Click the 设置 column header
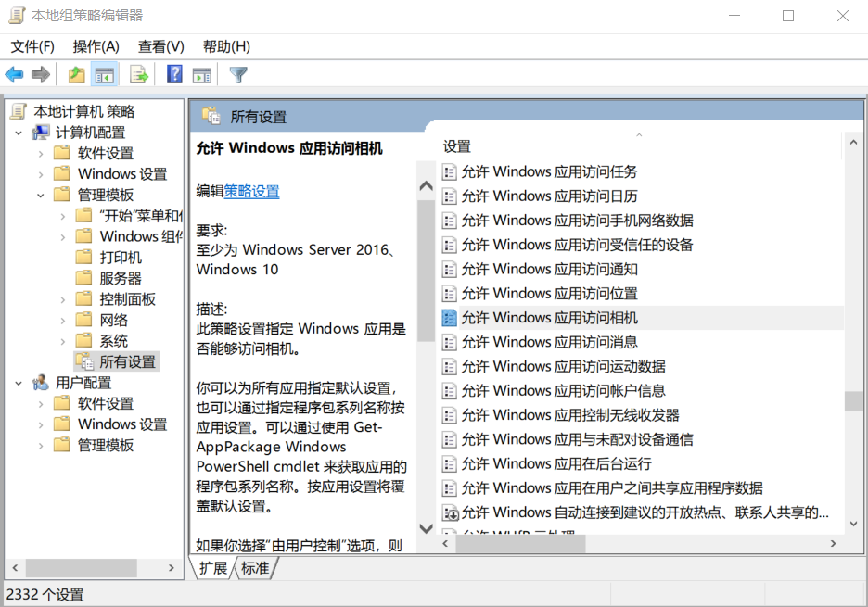This screenshot has width=868, height=607. 639,146
